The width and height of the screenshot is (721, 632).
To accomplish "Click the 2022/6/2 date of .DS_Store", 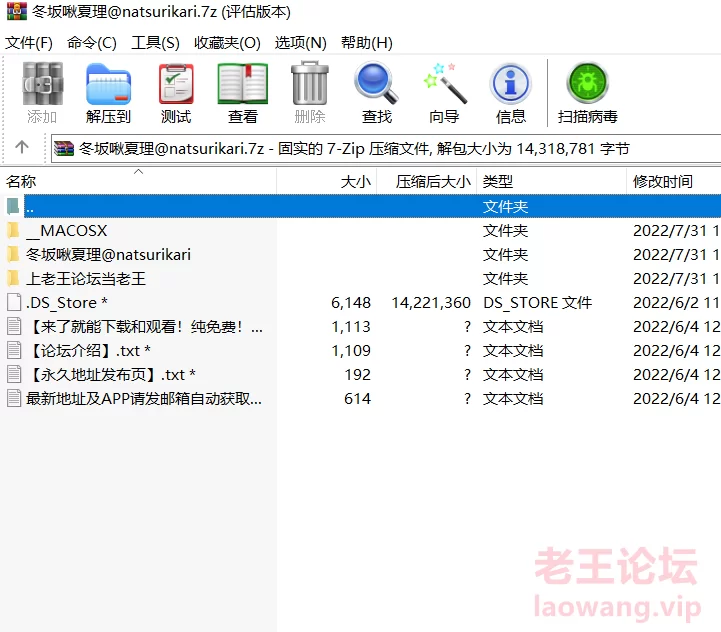I will tap(676, 302).
